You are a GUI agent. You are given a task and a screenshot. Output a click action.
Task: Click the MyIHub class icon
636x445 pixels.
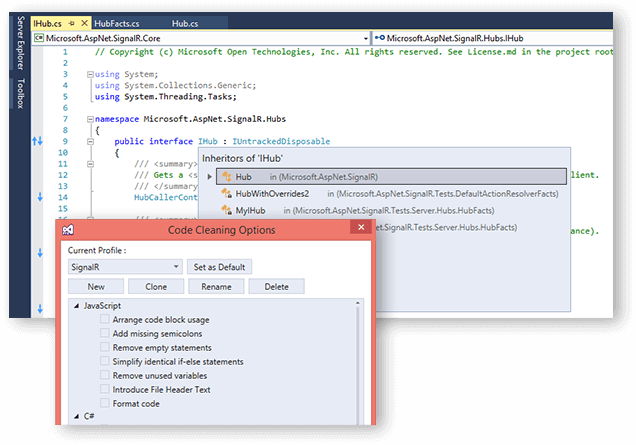coord(227,210)
